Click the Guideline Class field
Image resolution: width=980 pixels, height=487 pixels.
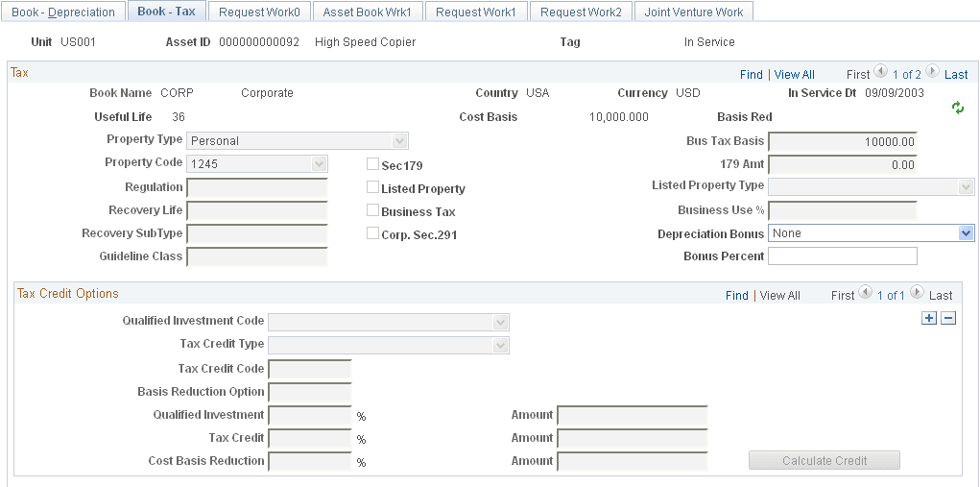click(x=257, y=256)
